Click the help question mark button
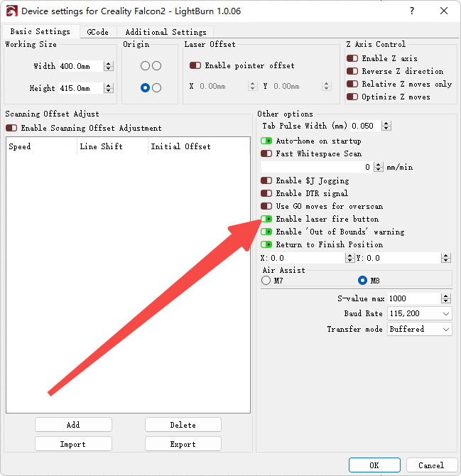Viewport: 461px width, 476px height. tap(411, 11)
